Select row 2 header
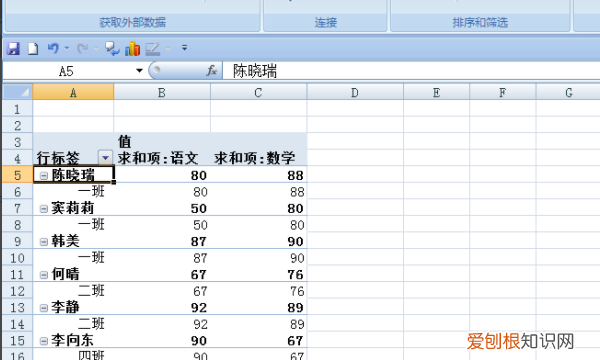The height and width of the screenshot is (360, 600). click(x=17, y=125)
